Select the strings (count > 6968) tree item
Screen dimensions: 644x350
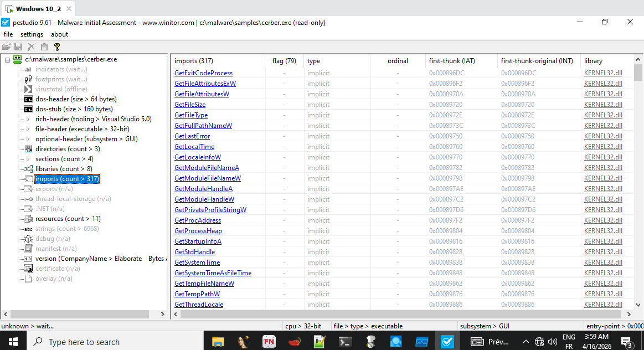pyautogui.click(x=67, y=229)
